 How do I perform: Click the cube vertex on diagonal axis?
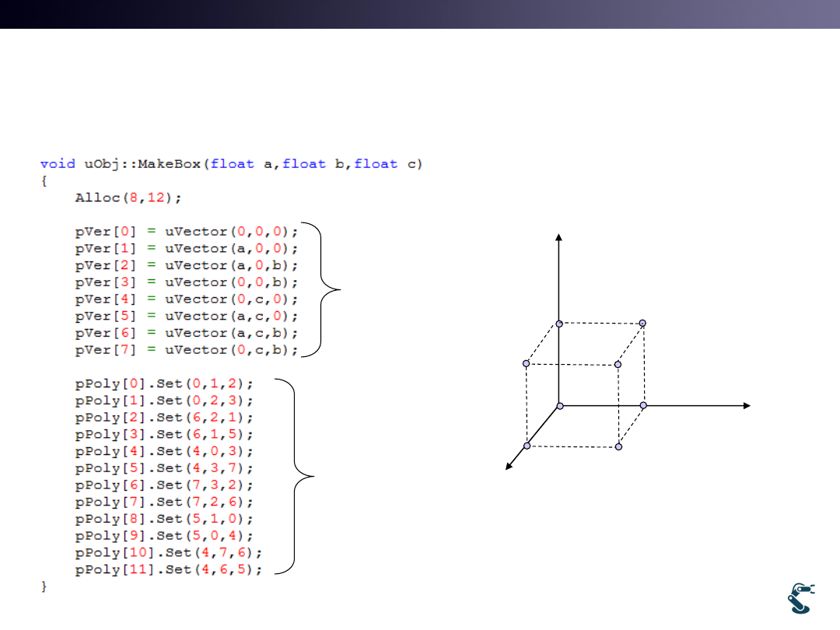point(527,446)
